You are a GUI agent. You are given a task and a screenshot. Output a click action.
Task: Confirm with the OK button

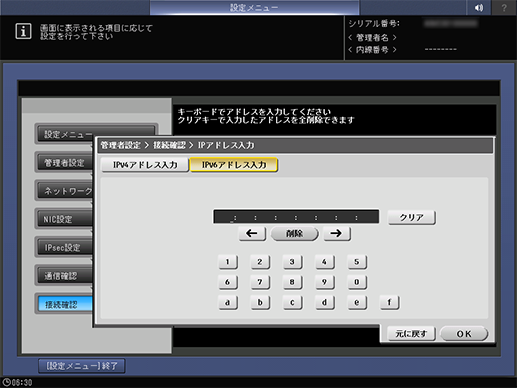point(464,334)
